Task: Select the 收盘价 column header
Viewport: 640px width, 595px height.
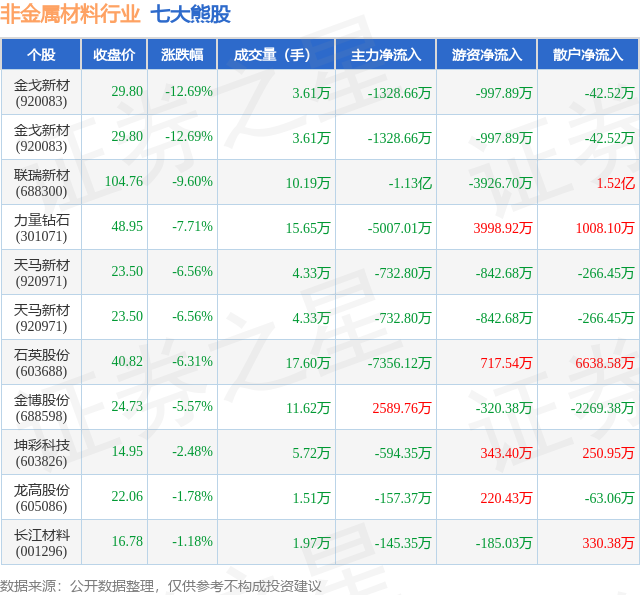Action: tap(114, 54)
